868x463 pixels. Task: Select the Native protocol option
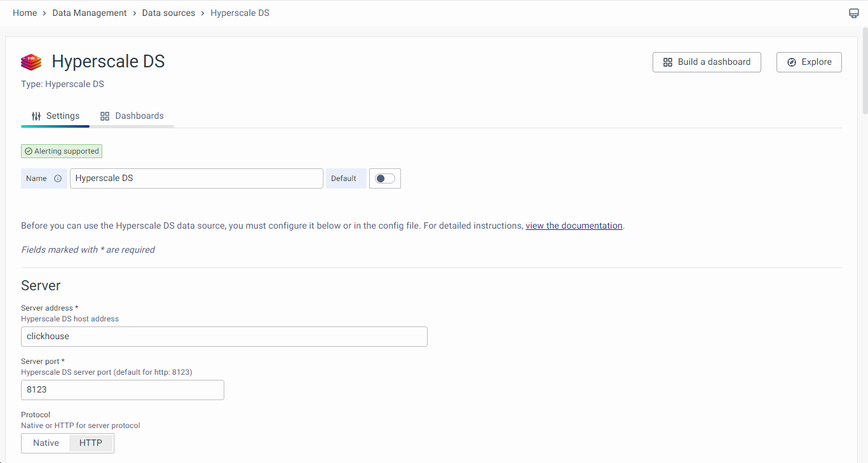[46, 443]
